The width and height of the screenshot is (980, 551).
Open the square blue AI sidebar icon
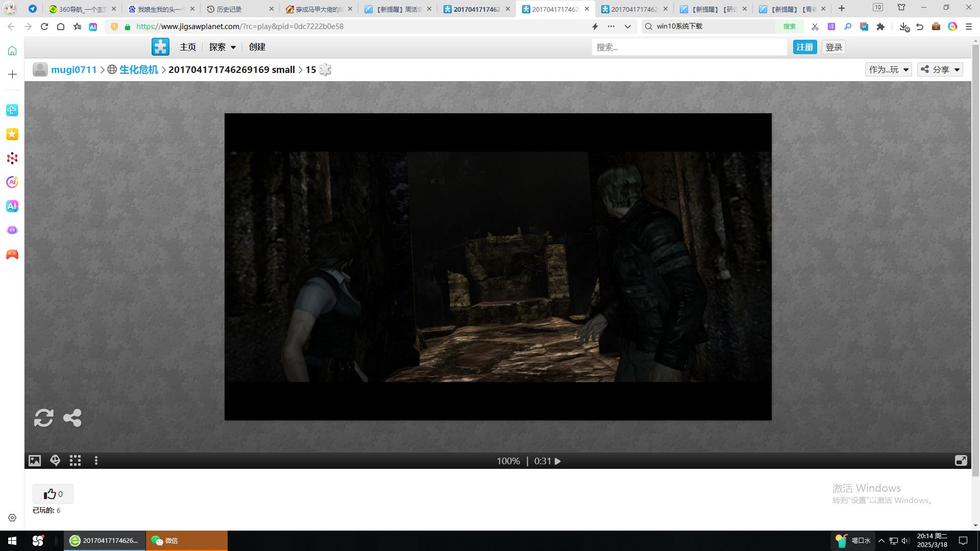click(x=12, y=206)
